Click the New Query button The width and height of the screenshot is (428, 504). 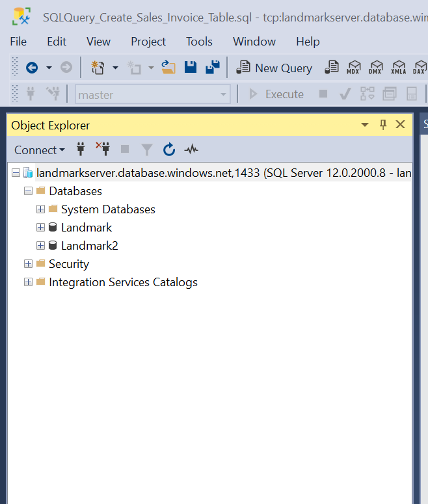click(x=274, y=68)
